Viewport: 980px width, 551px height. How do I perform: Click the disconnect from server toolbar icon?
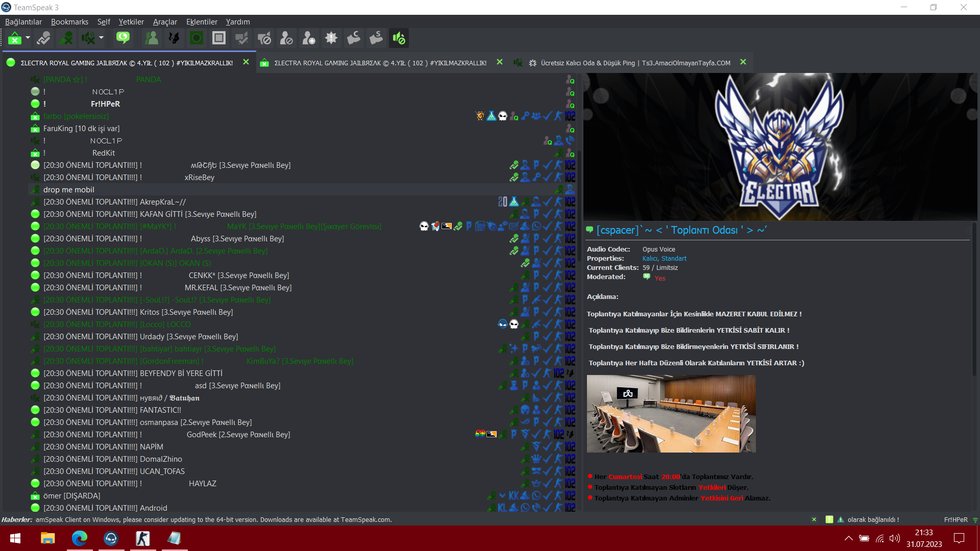coord(43,38)
